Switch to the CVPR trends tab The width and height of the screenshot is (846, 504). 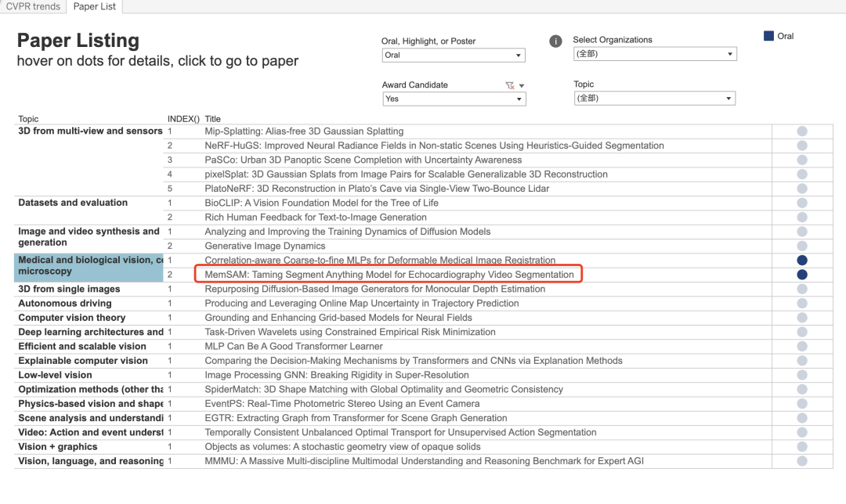click(x=33, y=6)
